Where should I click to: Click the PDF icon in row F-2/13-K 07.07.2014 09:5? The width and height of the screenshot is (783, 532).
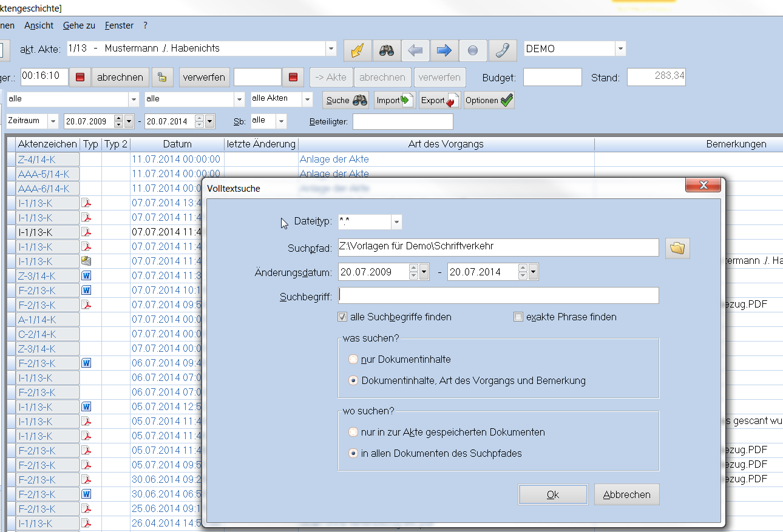(86, 305)
